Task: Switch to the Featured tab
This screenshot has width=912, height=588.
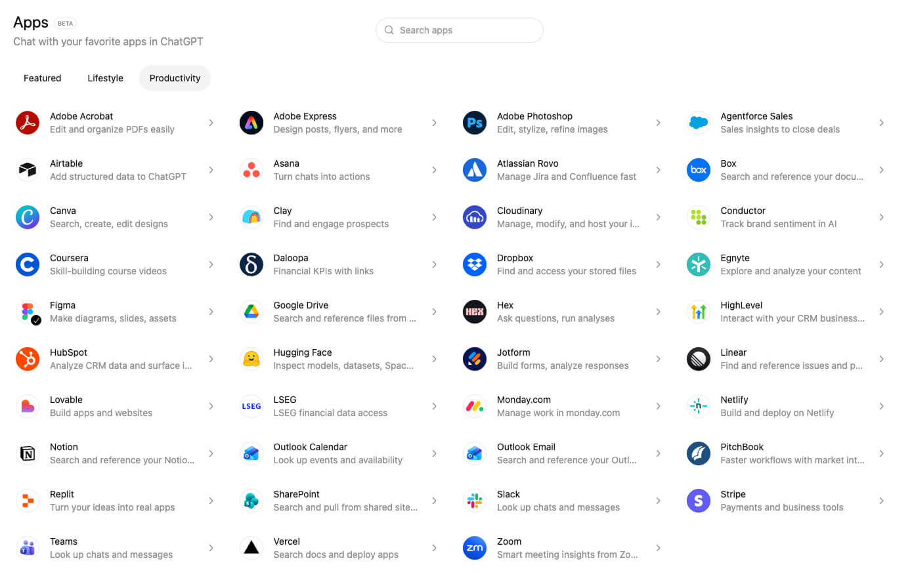Action: coord(42,77)
